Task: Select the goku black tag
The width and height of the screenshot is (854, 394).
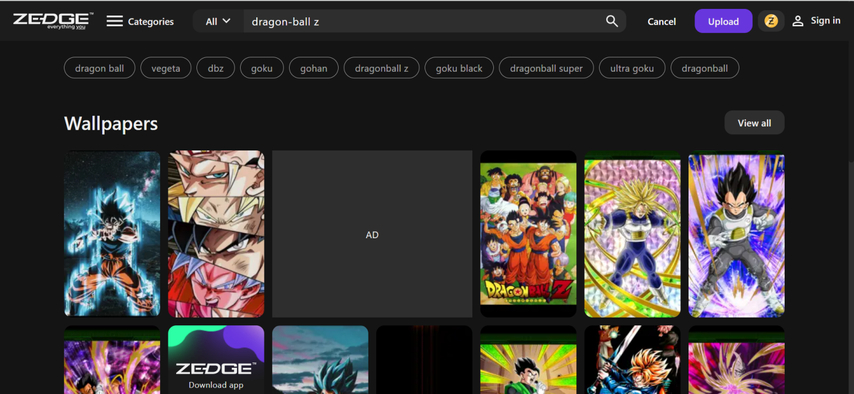Action: click(x=459, y=68)
